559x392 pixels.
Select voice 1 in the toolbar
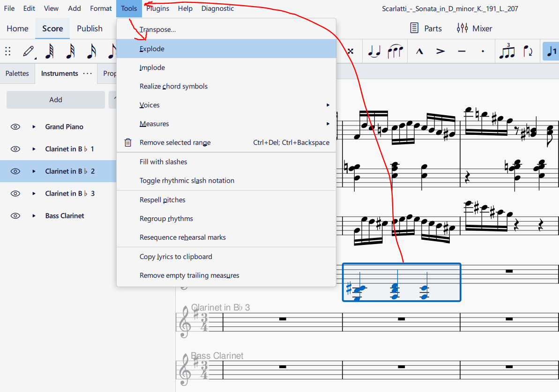pos(551,52)
